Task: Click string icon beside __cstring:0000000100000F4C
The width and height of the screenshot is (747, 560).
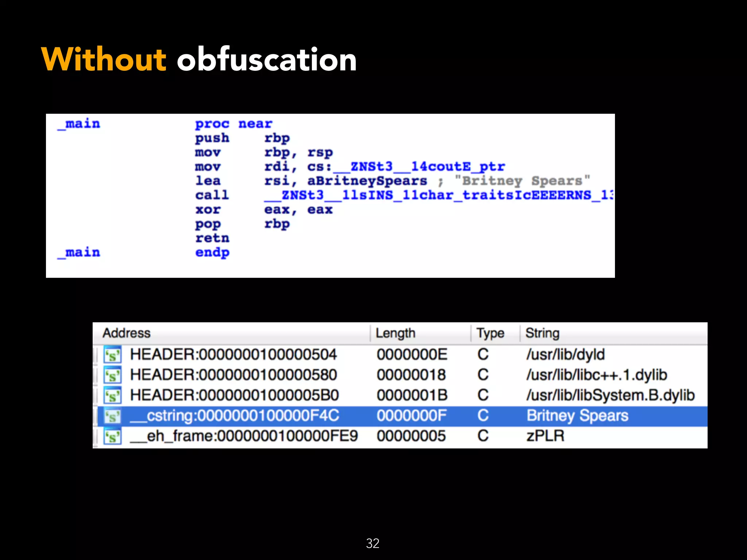Action: 112,416
